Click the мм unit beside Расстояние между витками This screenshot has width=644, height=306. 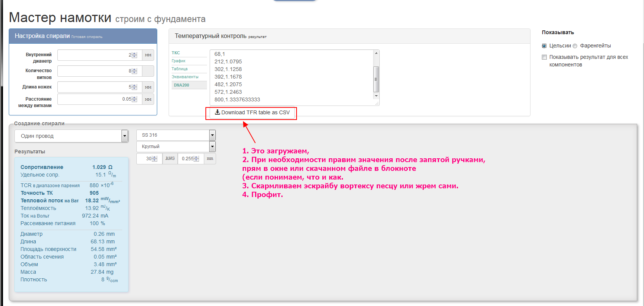point(148,99)
